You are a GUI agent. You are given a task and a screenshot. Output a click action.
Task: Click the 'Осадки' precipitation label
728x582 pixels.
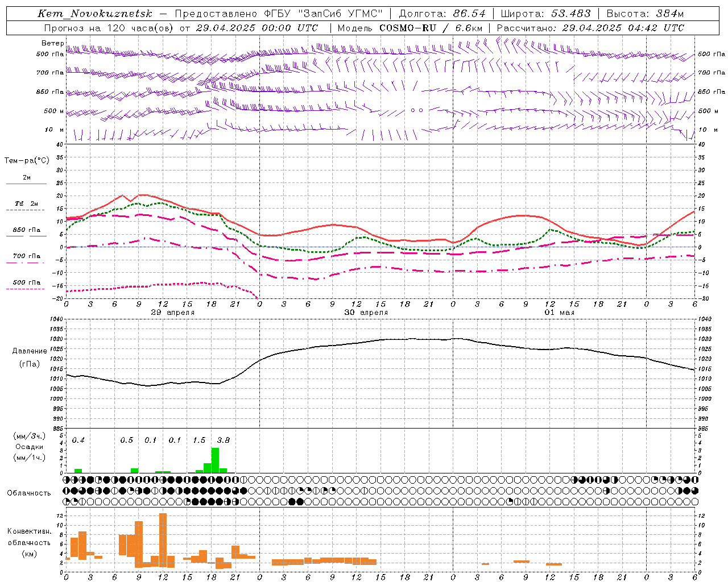[x=29, y=447]
